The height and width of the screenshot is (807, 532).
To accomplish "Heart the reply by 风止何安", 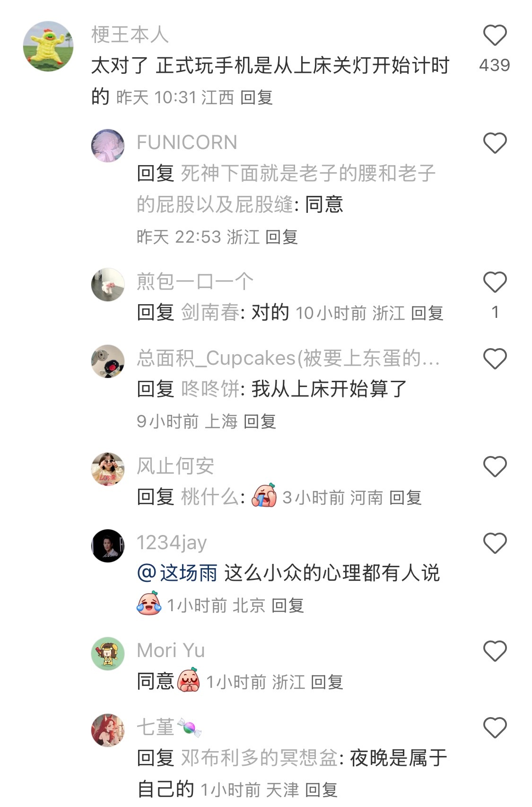I will [495, 466].
